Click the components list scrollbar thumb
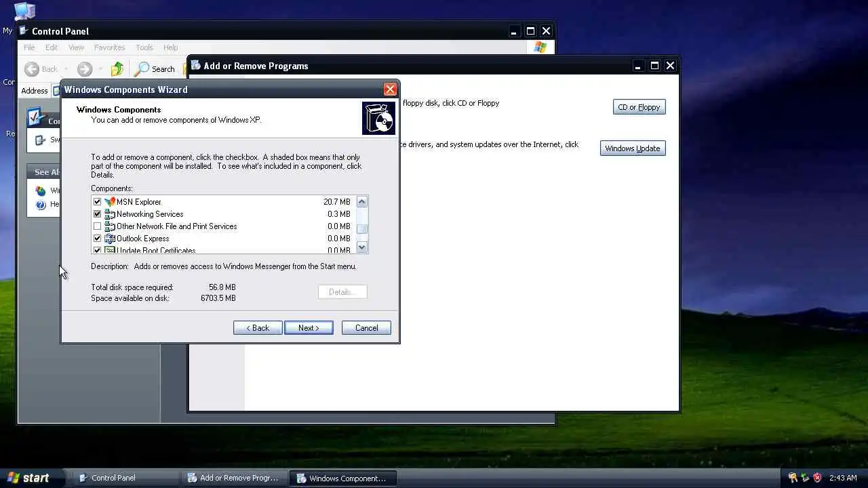The width and height of the screenshot is (868, 488). tap(362, 229)
